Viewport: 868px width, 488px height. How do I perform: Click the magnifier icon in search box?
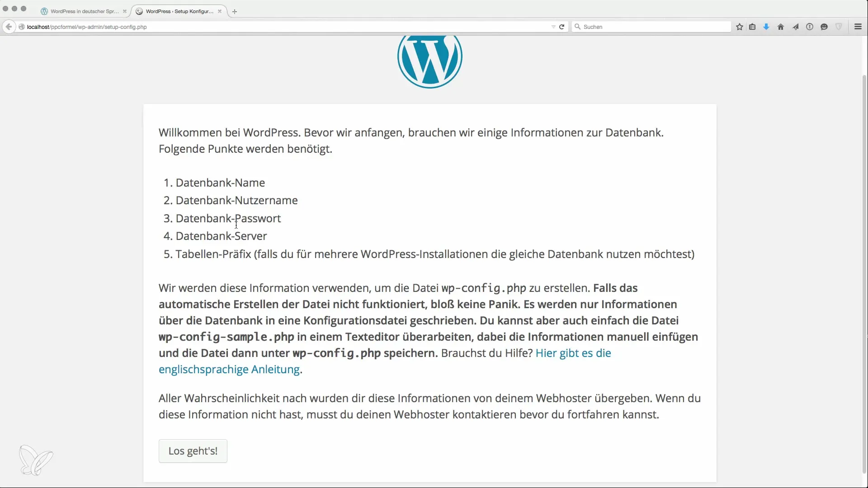tap(577, 27)
